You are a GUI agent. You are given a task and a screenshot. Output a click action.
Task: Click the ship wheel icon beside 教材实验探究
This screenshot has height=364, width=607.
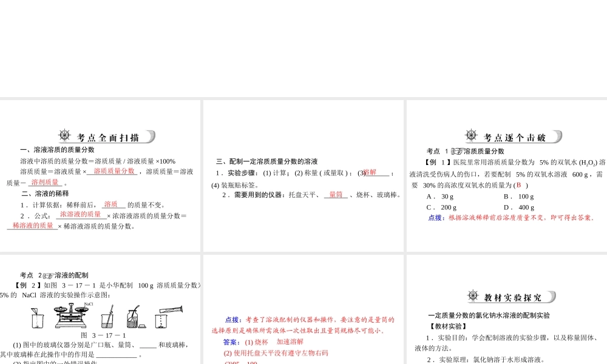[473, 296]
